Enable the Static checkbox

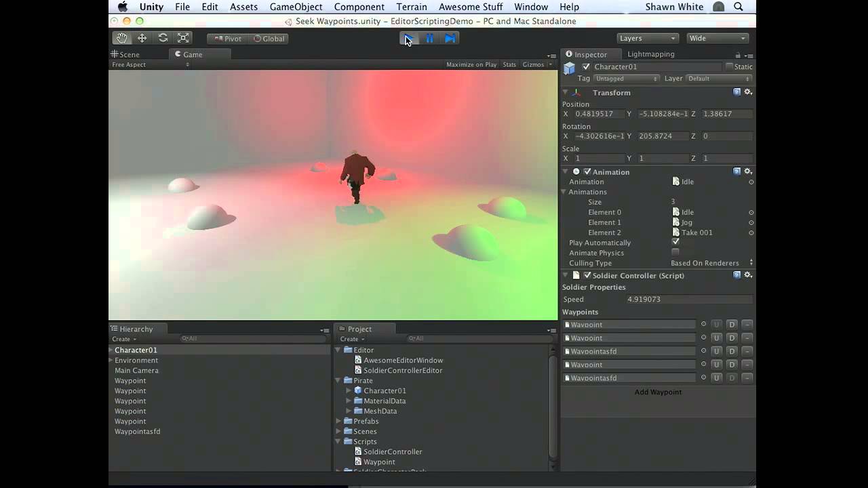point(729,67)
